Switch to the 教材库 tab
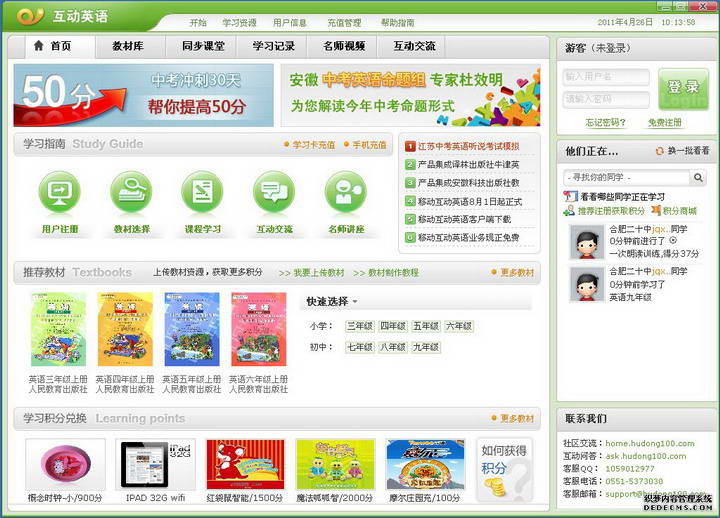Screen dimensions: 720x518 coord(128,46)
